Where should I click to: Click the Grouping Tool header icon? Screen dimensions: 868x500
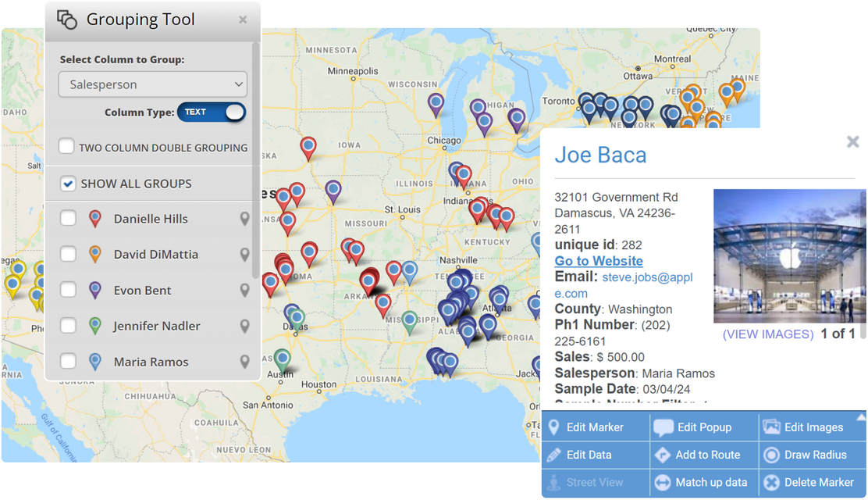pos(67,18)
